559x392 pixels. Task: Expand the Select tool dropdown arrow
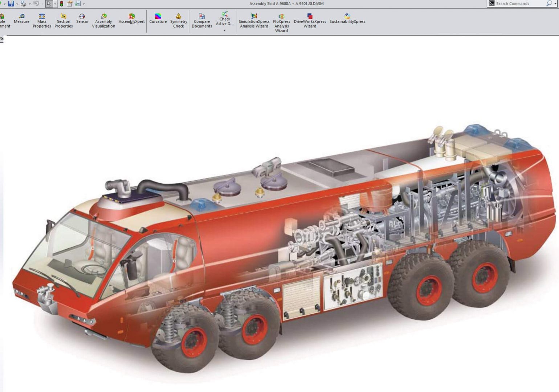[55, 4]
